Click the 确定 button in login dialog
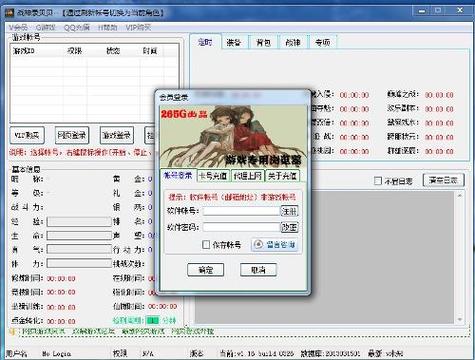 tap(205, 270)
